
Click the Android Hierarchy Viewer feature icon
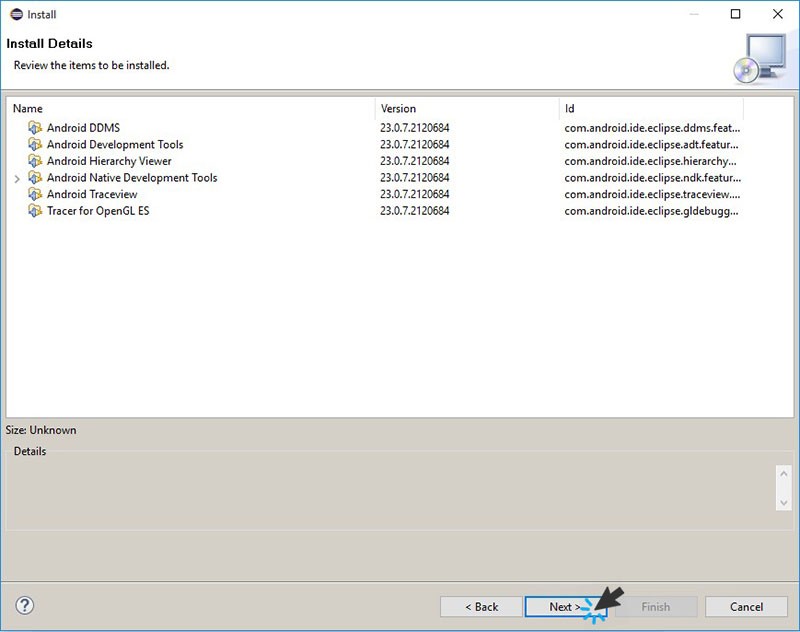click(36, 161)
